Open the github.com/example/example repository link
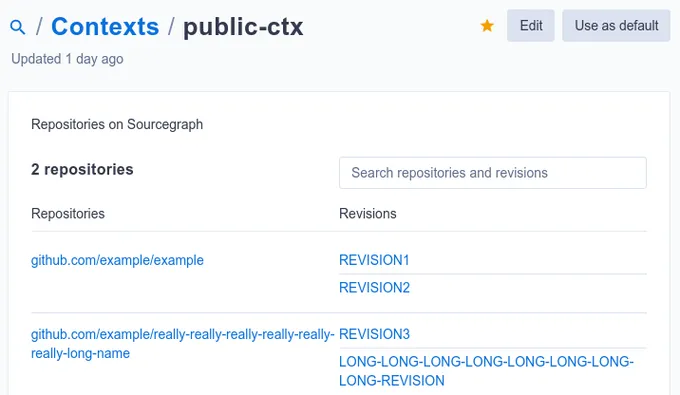This screenshot has height=395, width=680. pos(117,260)
